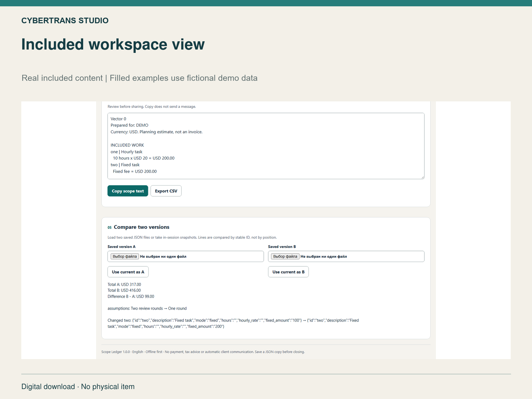The height and width of the screenshot is (399, 532).
Task: Click the Copy scope text button
Action: [x=128, y=191]
